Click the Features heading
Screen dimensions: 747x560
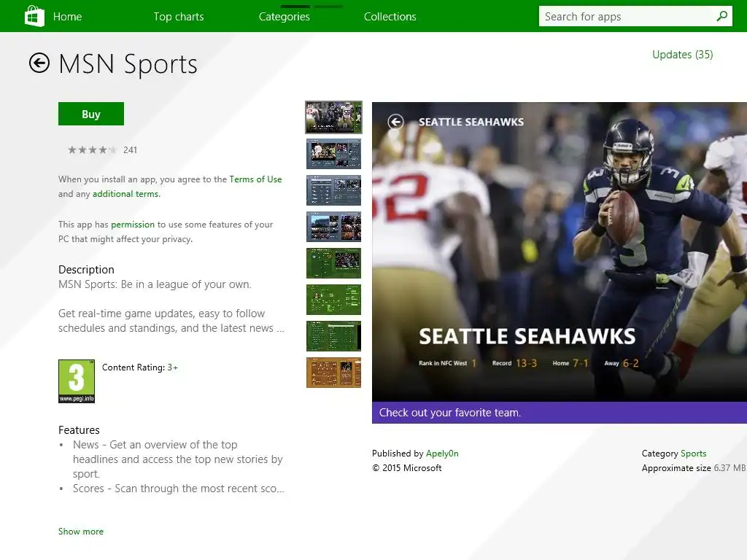coord(79,430)
